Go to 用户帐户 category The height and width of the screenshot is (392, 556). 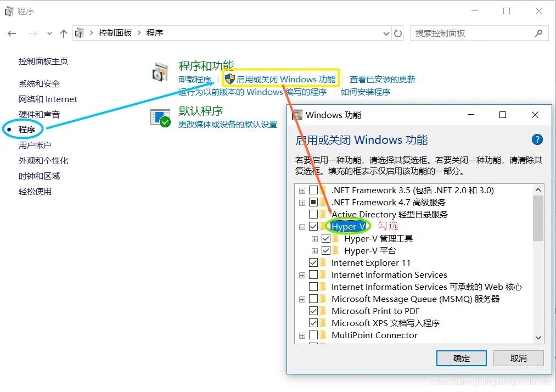coord(35,145)
